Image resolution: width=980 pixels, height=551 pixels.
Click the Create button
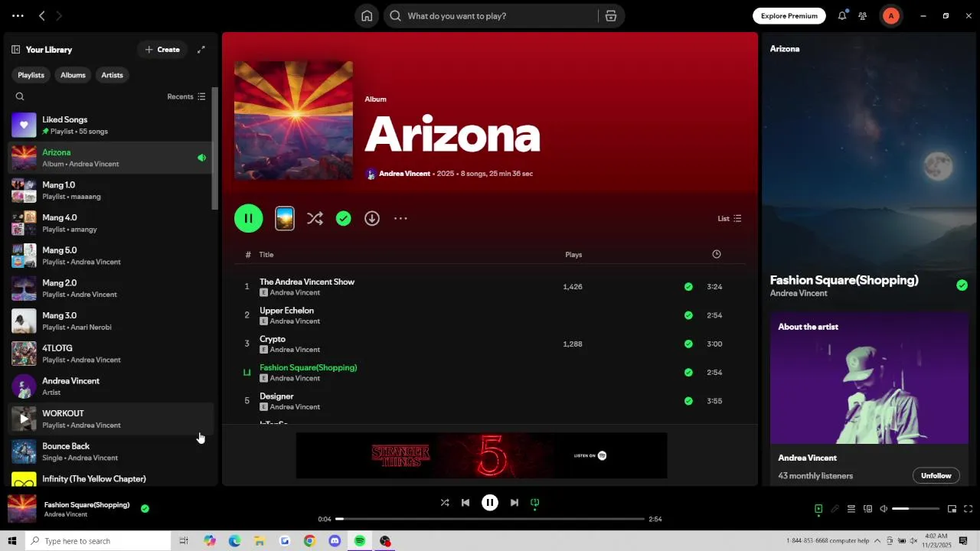coord(162,50)
